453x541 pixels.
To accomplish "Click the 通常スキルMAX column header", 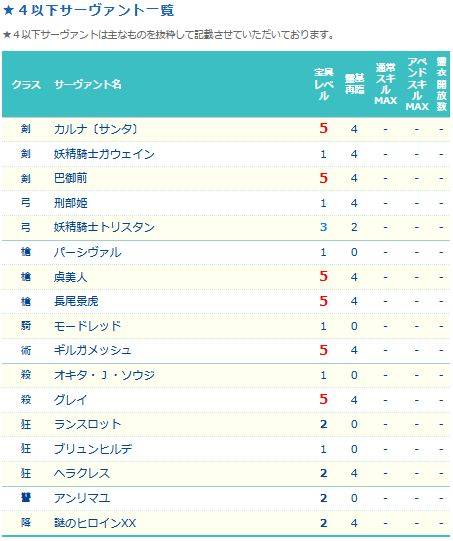I will point(385,84).
